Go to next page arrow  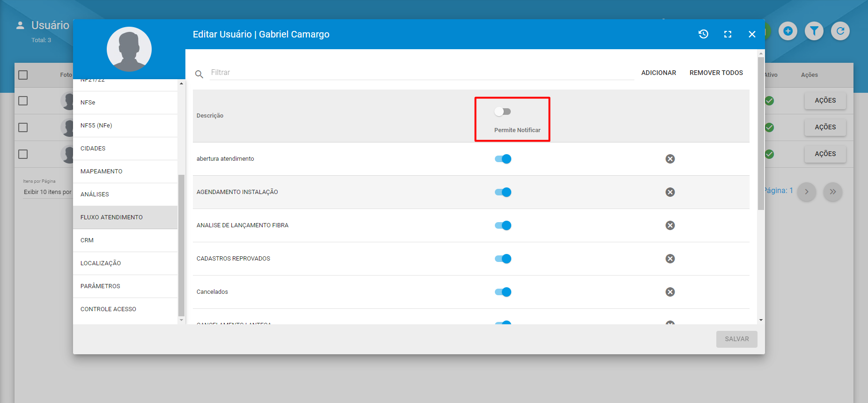(807, 192)
